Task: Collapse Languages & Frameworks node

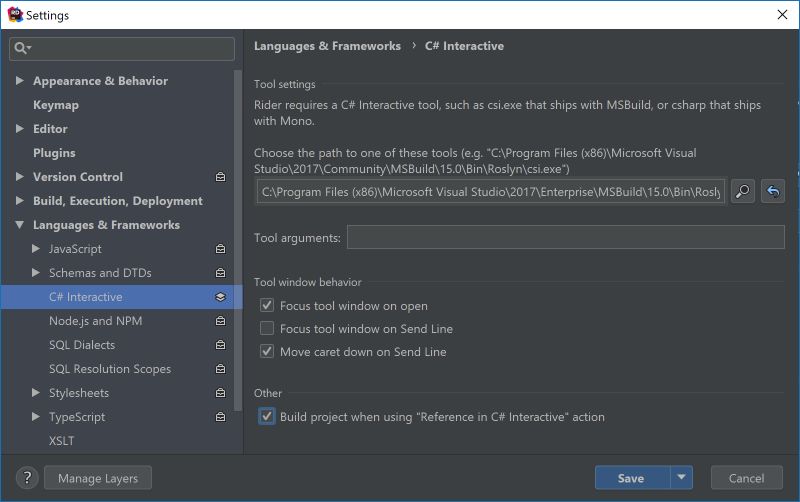Action: (x=19, y=224)
